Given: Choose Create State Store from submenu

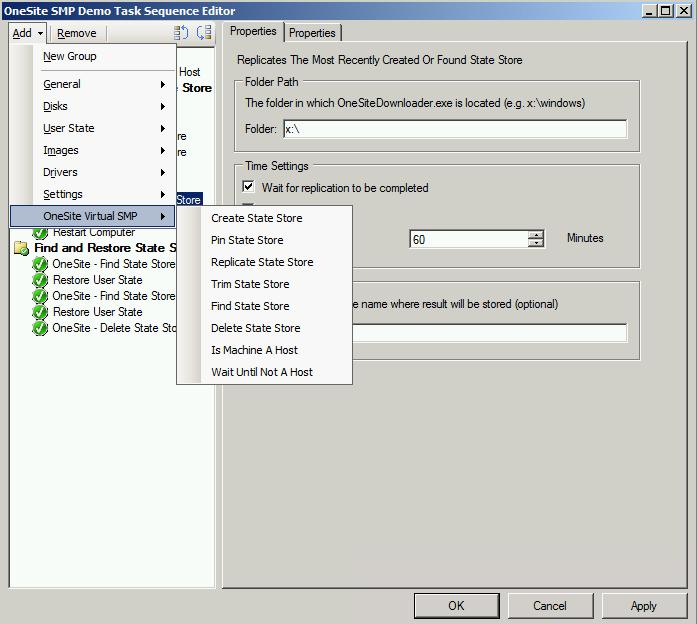Looking at the screenshot, I should click(265, 218).
